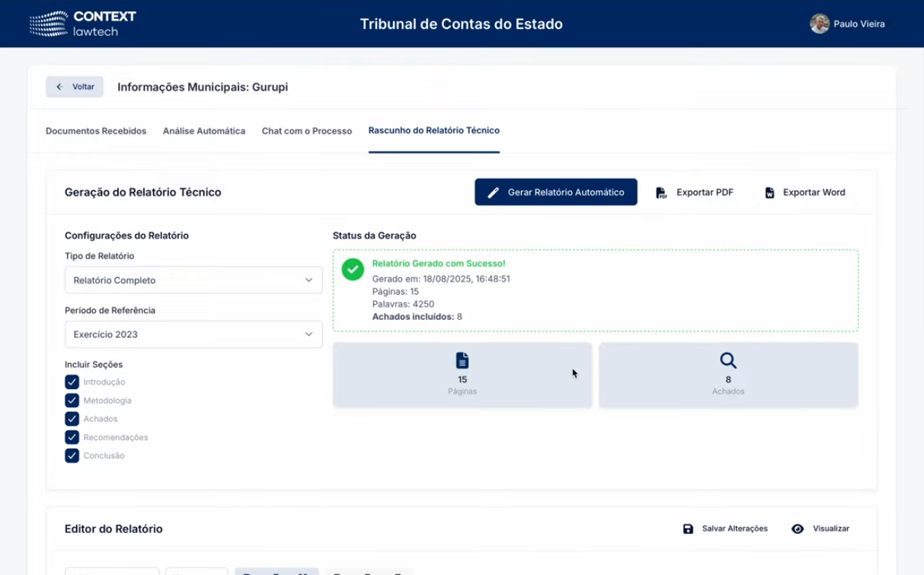Viewport: 924px width, 575px height.
Task: Click the pencil icon on Gerar Relatório Automático
Action: pyautogui.click(x=492, y=192)
